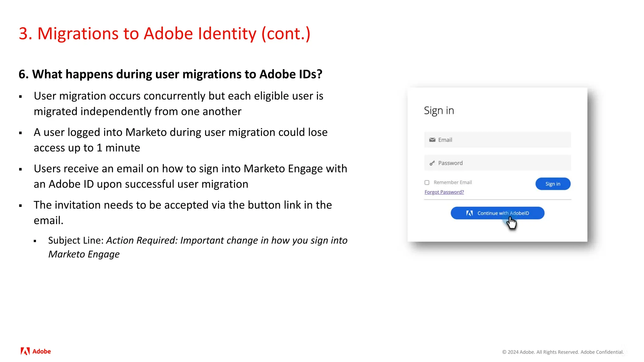Open the Forgot Password? link
This screenshot has width=644, height=362.
444,192
